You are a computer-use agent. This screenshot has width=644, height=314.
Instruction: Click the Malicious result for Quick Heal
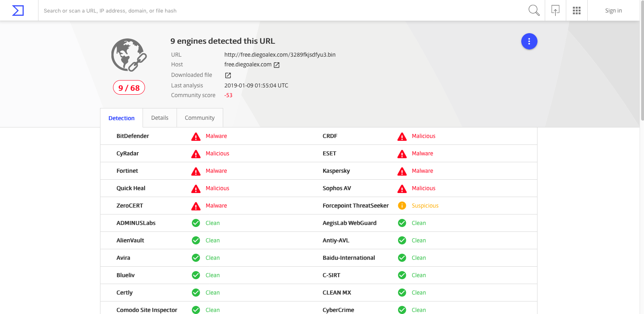(218, 188)
